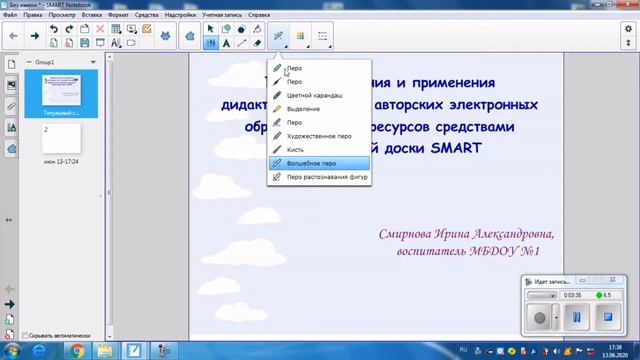
Task: Open the recorder quality dropdown
Action: (541, 295)
